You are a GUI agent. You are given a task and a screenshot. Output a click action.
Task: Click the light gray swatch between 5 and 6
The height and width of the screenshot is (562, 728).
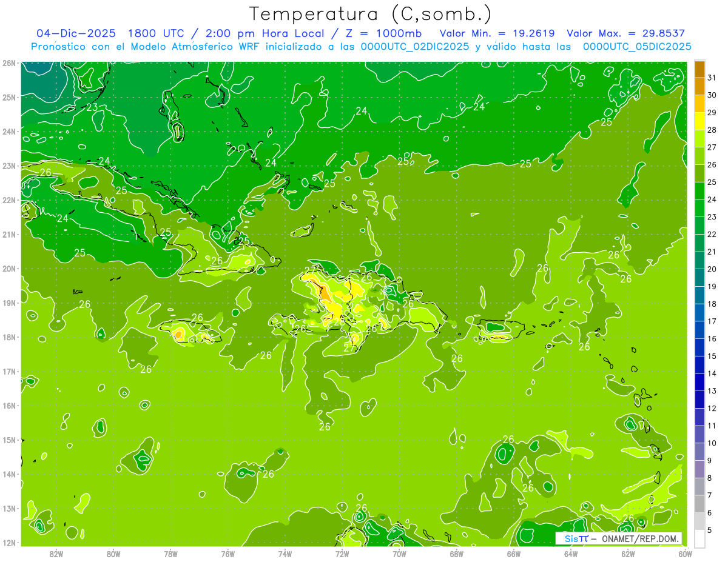[699, 521]
